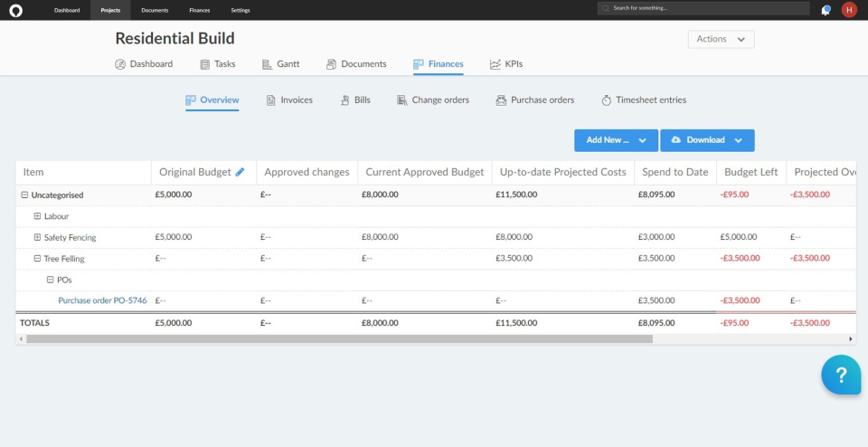Viewport: 868px width, 447px height.
Task: Click the Add New button label
Action: pos(608,140)
